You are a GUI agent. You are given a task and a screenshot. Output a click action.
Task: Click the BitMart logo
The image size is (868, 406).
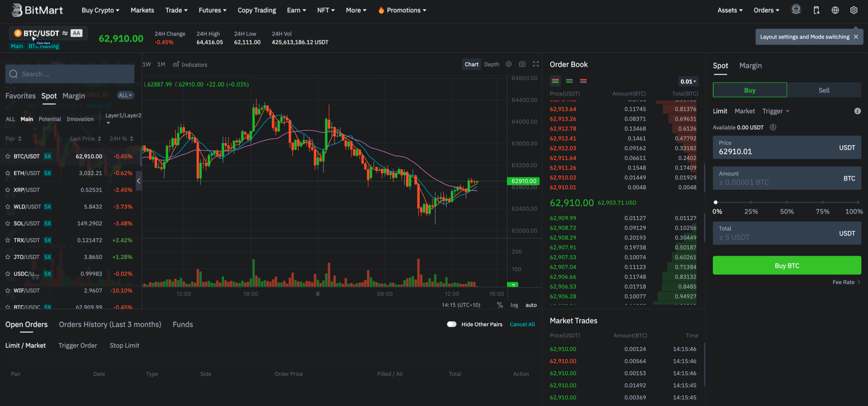point(37,10)
